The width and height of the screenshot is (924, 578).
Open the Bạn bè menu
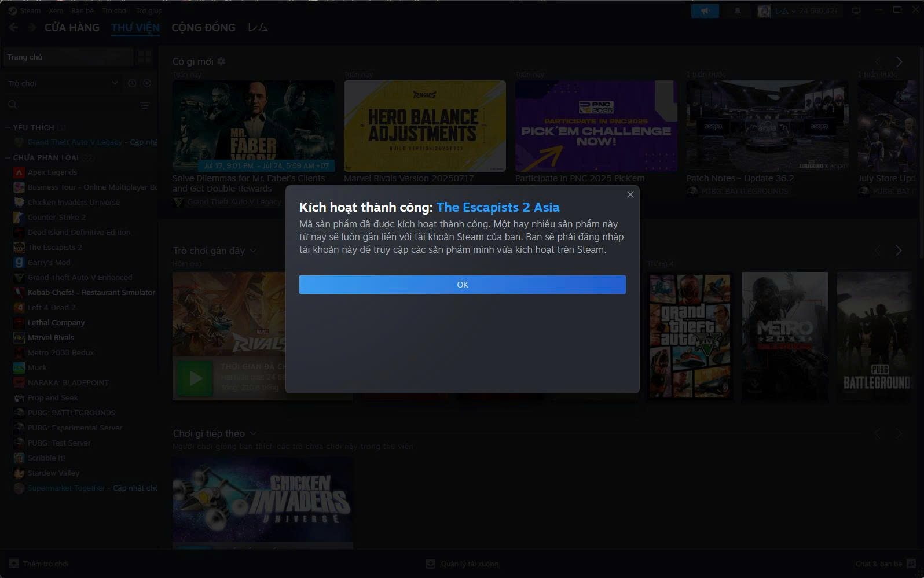point(82,10)
